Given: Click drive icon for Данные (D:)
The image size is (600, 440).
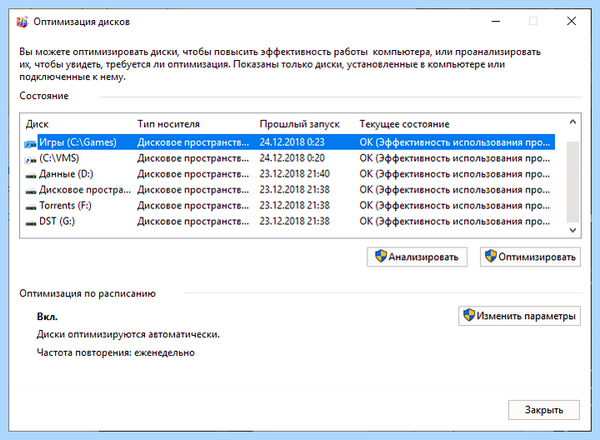Looking at the screenshot, I should 31,176.
